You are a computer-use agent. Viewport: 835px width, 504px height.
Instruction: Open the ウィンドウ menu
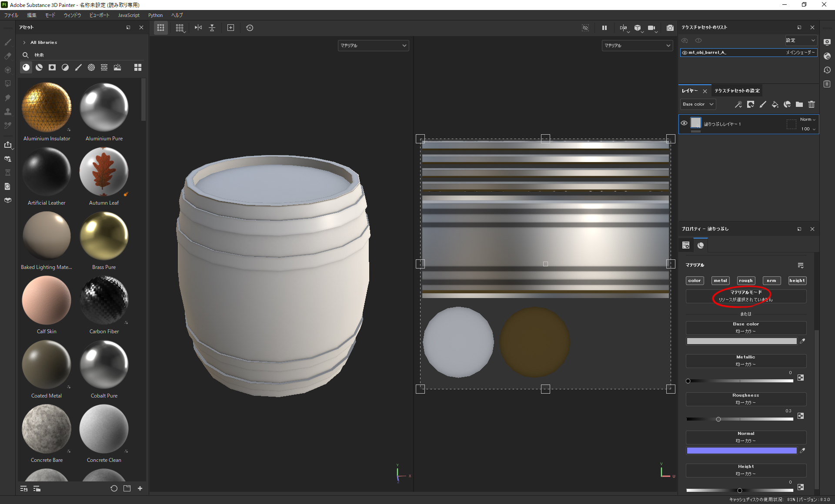[72, 15]
